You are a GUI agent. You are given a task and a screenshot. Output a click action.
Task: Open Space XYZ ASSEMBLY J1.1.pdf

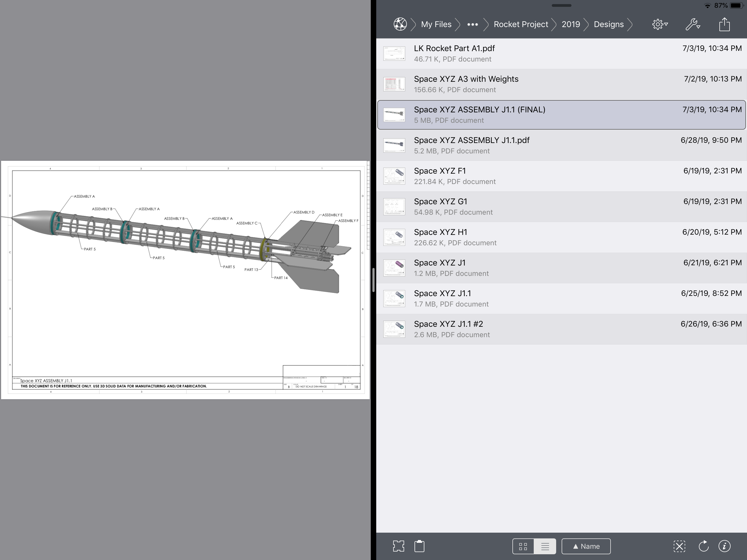click(x=561, y=145)
